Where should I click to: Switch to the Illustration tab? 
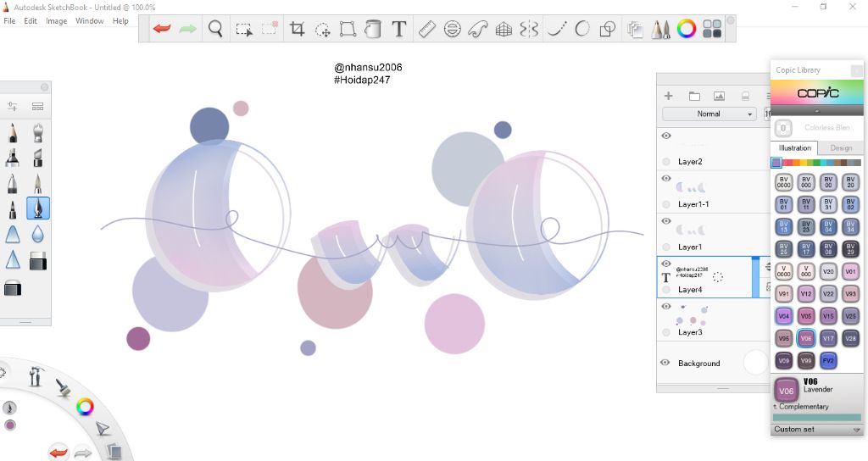[x=794, y=148]
